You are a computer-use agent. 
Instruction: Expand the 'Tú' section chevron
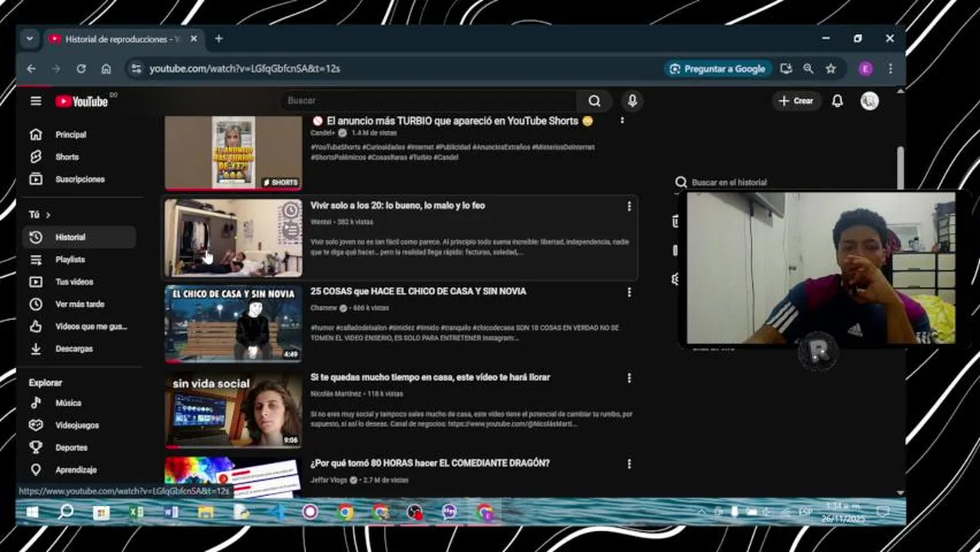(x=48, y=215)
